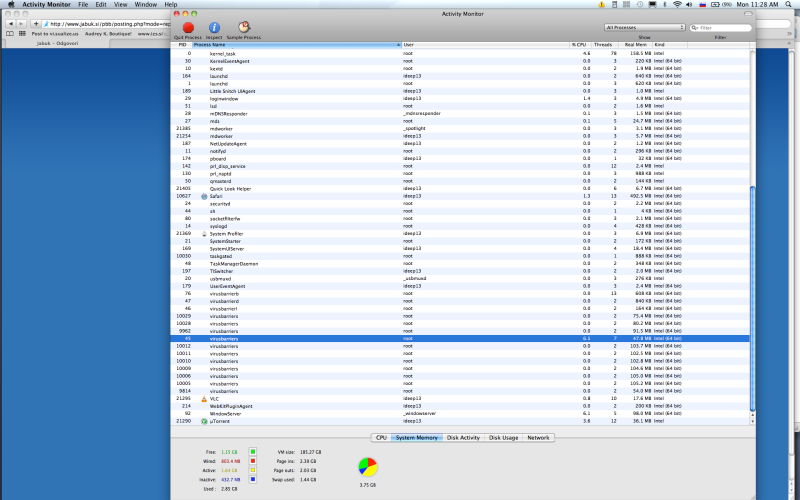This screenshot has width=800, height=500.
Task: Open the Audrey K. Boutique bookmark link
Action: point(108,34)
